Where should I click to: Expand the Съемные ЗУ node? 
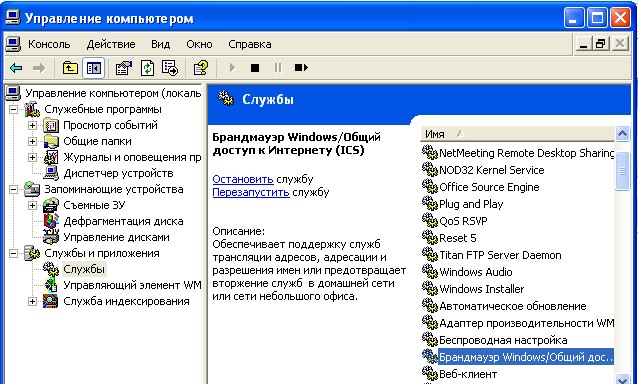coord(33,205)
